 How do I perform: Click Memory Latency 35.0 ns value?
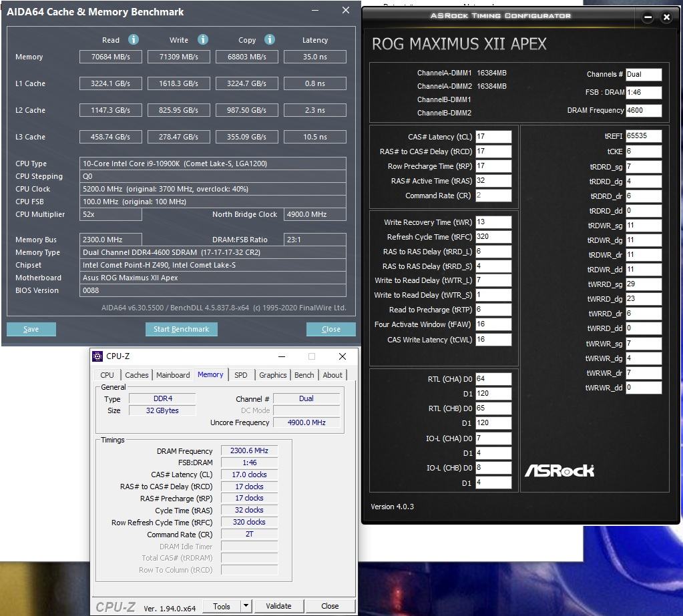[315, 57]
